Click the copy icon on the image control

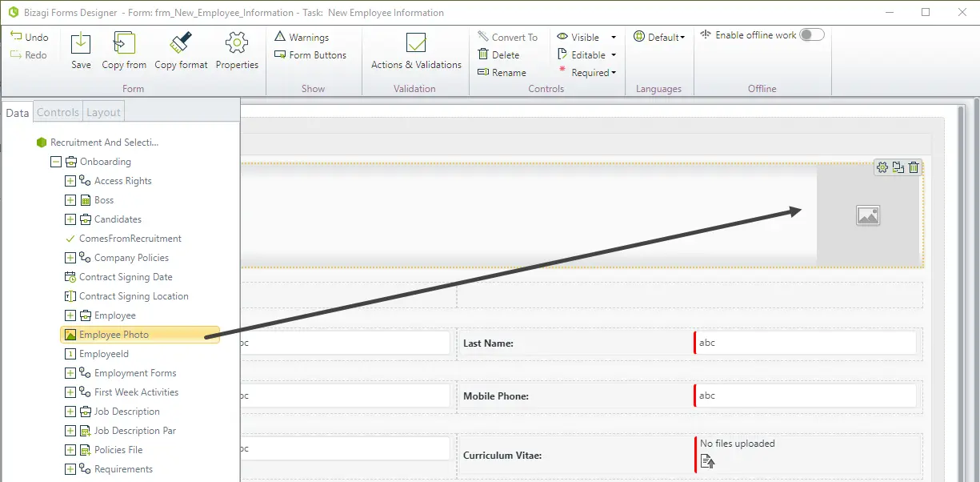898,167
